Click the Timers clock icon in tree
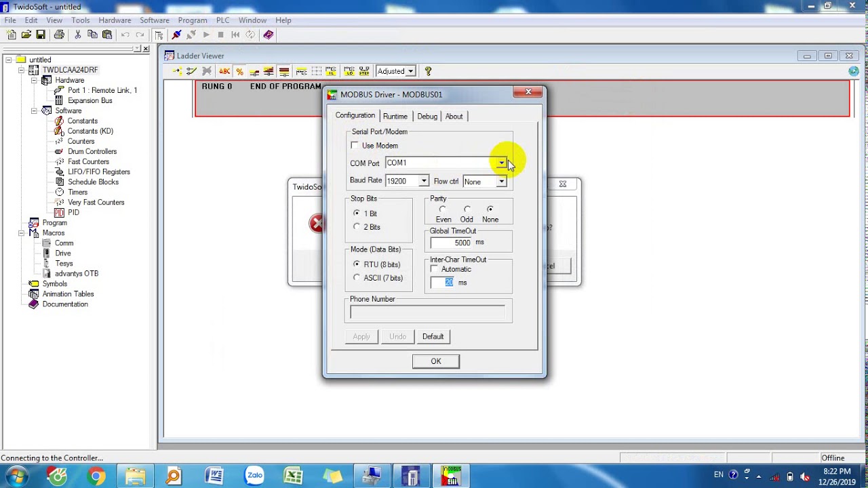The image size is (868, 488). click(x=59, y=192)
